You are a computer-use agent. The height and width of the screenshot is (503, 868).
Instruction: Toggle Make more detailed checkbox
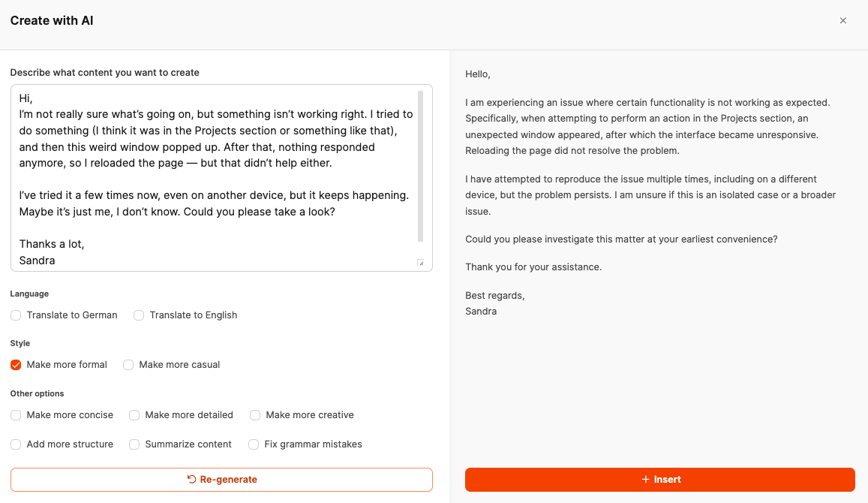(x=134, y=415)
